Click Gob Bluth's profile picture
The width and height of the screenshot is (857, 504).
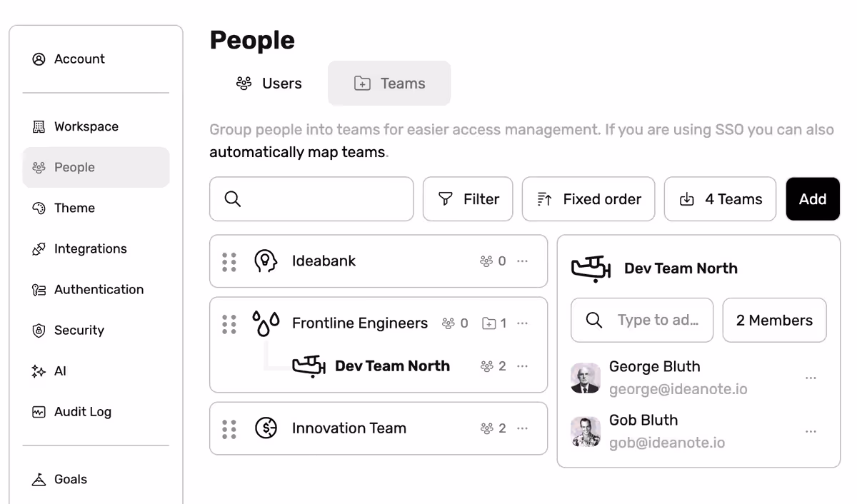click(x=586, y=430)
